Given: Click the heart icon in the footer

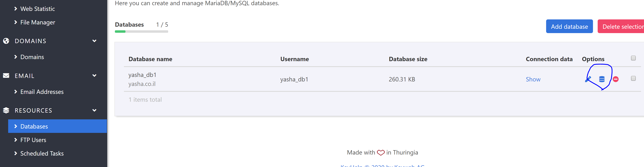Looking at the screenshot, I should point(381,152).
